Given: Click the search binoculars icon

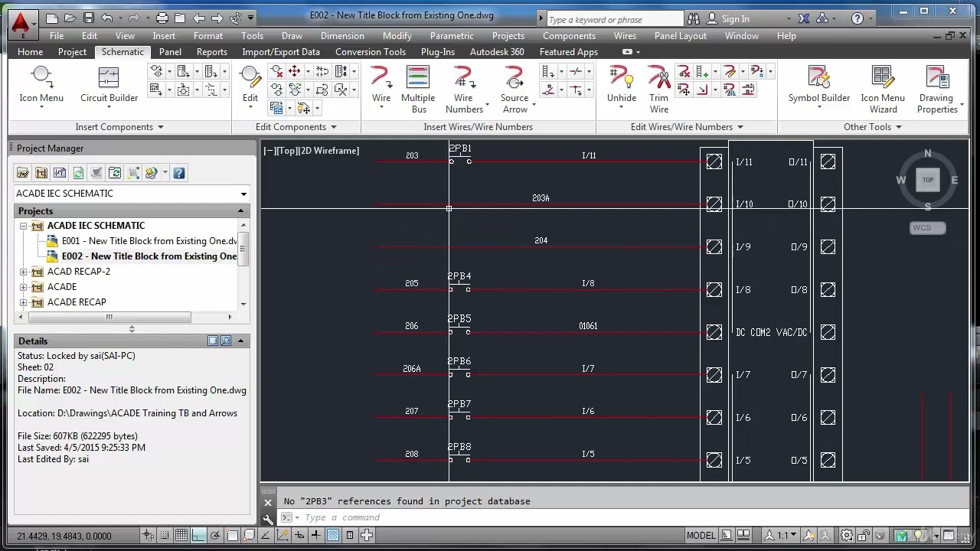Looking at the screenshot, I should 694,18.
